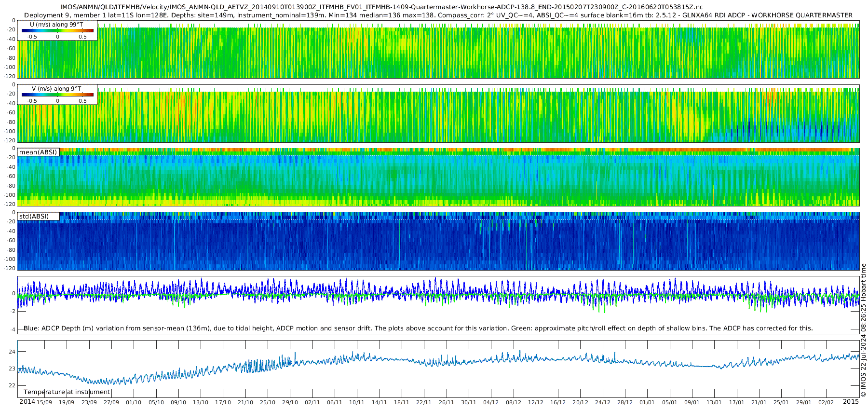The width and height of the screenshot is (868, 410).
Task: Click the ADCP Depth variation description text
Action: pyautogui.click(x=418, y=328)
